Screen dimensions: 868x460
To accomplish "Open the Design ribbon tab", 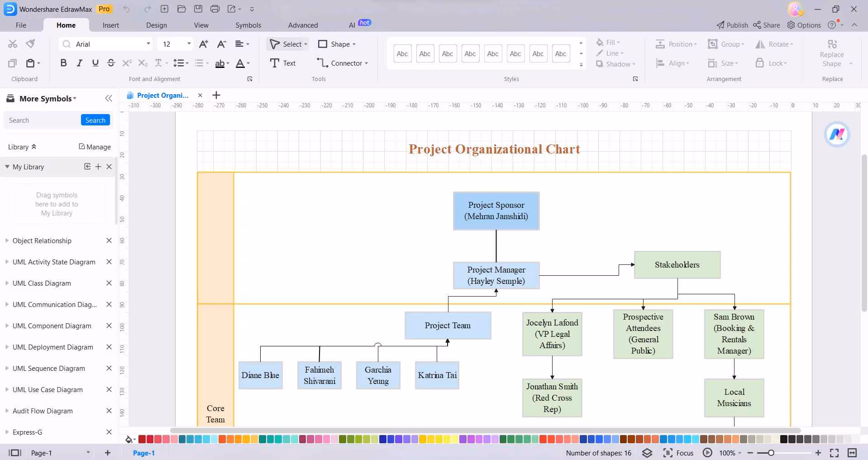I will click(156, 25).
